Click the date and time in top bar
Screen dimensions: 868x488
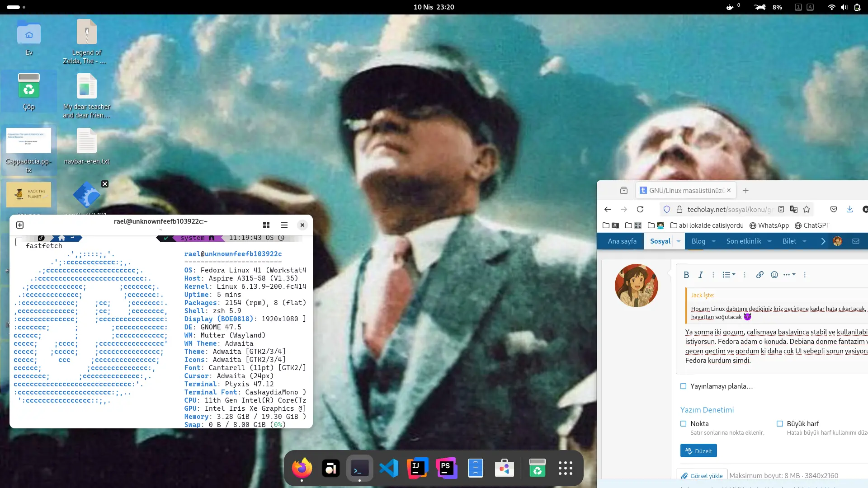434,7
